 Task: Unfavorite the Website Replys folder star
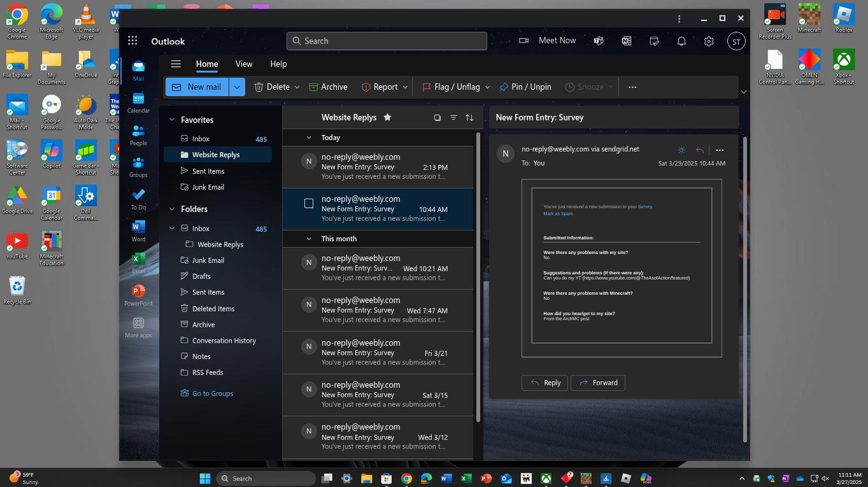(x=387, y=117)
